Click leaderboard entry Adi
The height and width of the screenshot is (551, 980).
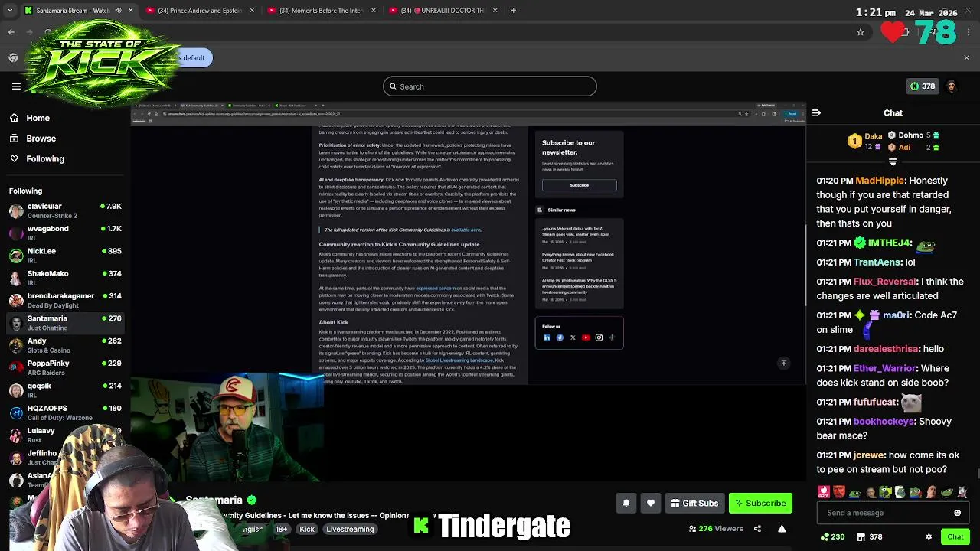pos(913,148)
